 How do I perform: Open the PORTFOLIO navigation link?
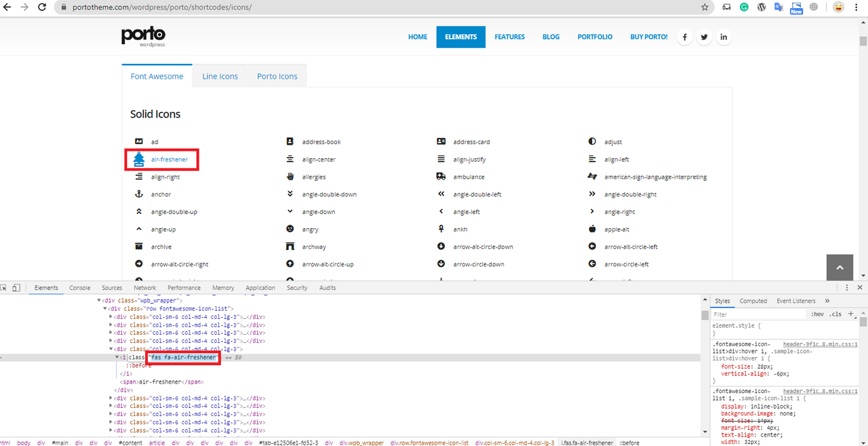point(595,37)
